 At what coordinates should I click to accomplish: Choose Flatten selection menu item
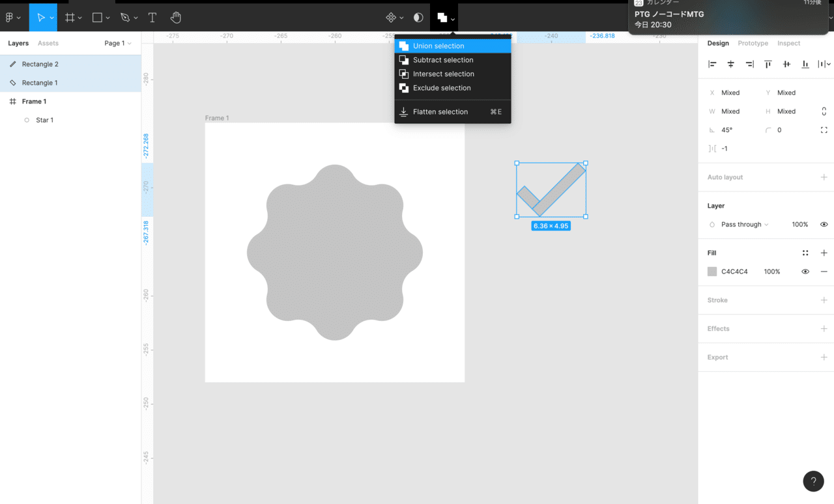pos(440,112)
